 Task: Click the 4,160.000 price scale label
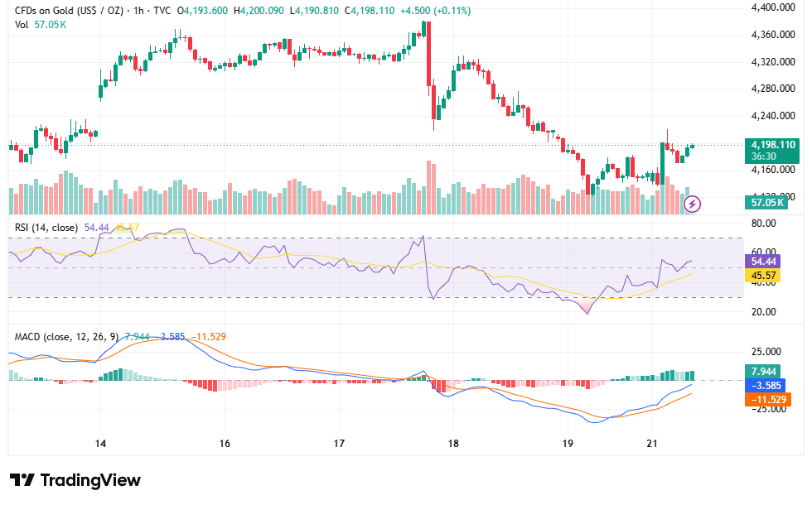click(x=772, y=170)
